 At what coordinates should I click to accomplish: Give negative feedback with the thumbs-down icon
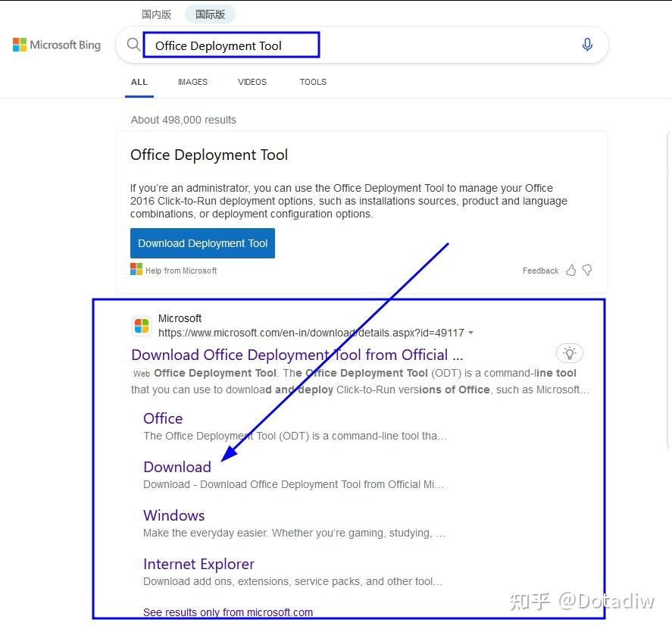[x=587, y=270]
